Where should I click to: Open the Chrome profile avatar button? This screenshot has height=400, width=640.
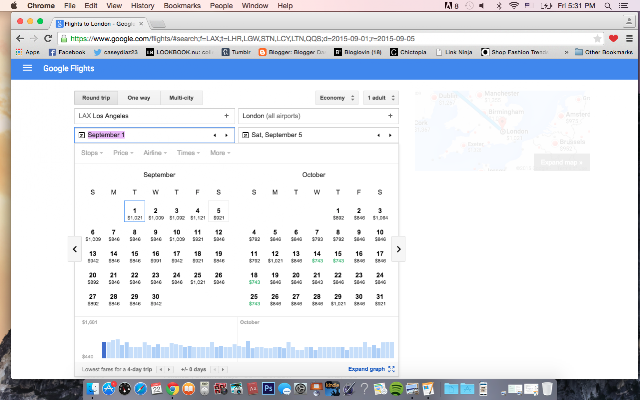coord(630,21)
